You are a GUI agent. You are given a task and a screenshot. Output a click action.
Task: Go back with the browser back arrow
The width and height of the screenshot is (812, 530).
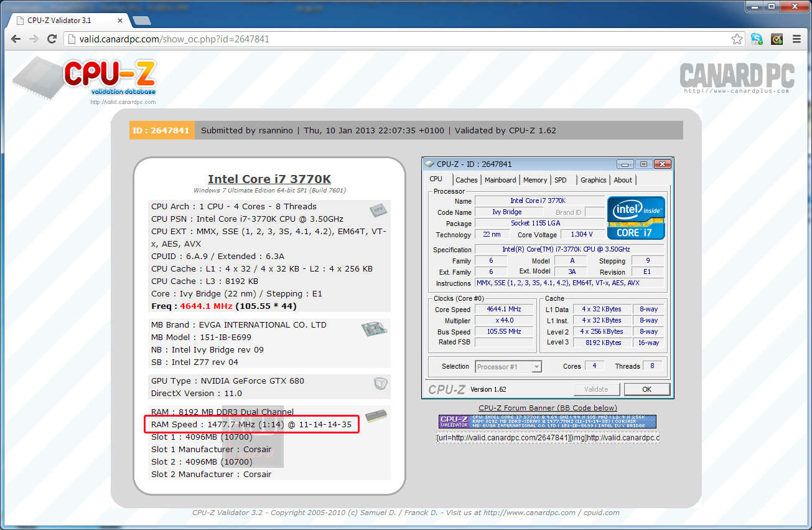[x=16, y=39]
